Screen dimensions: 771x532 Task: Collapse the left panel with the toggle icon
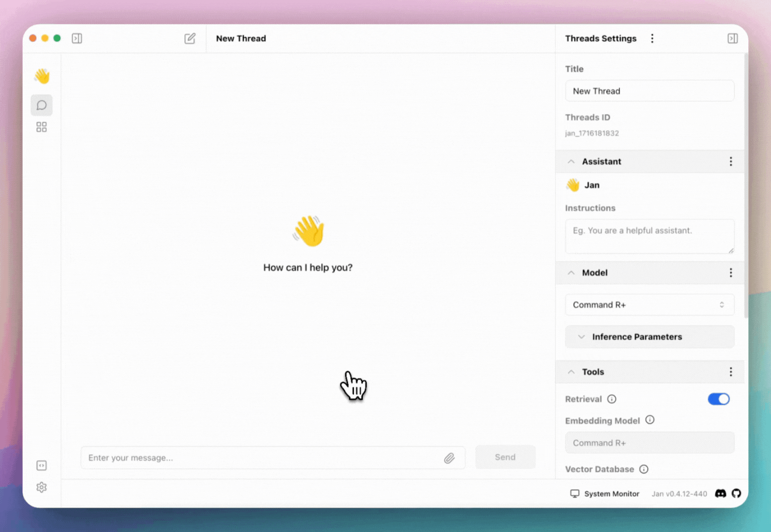(77, 38)
